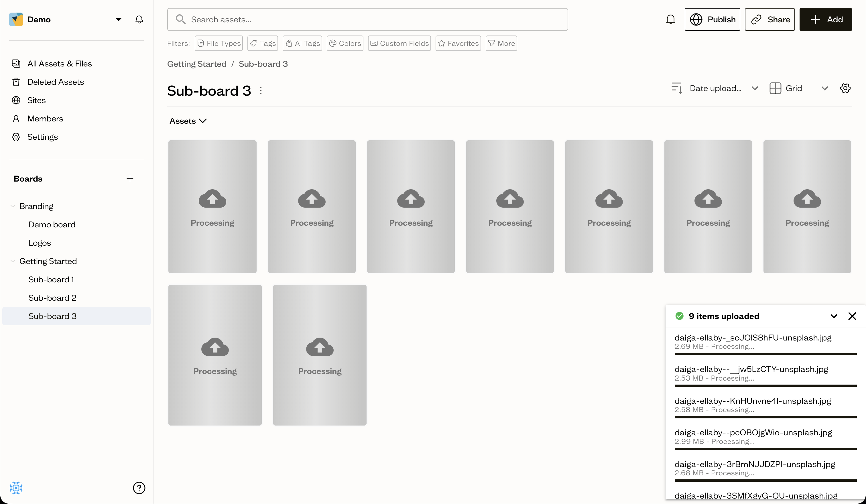Add a new board with plus icon
The image size is (866, 504).
click(x=130, y=179)
